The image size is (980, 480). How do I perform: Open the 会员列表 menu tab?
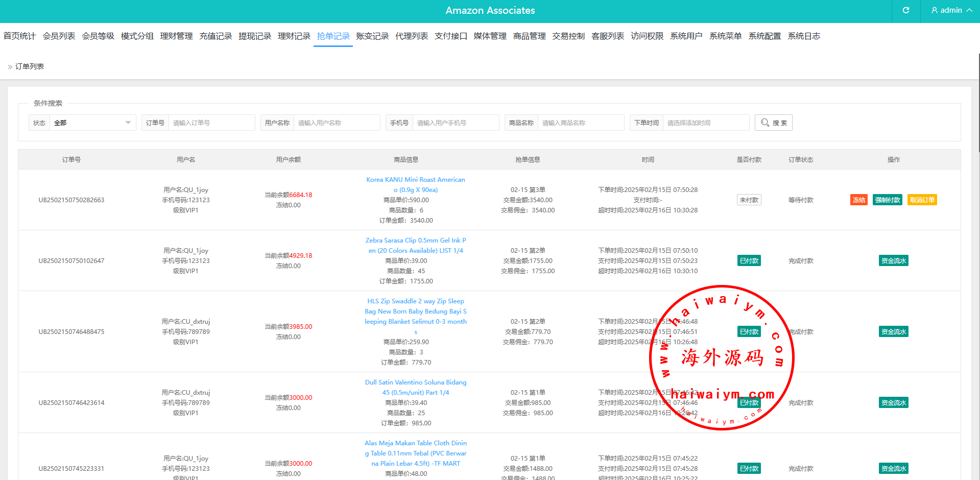coord(59,36)
